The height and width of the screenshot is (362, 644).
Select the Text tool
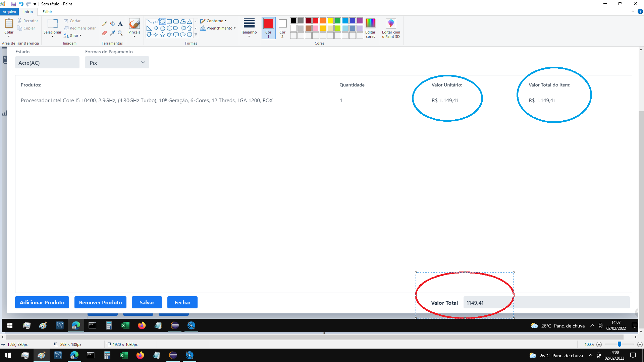click(120, 24)
